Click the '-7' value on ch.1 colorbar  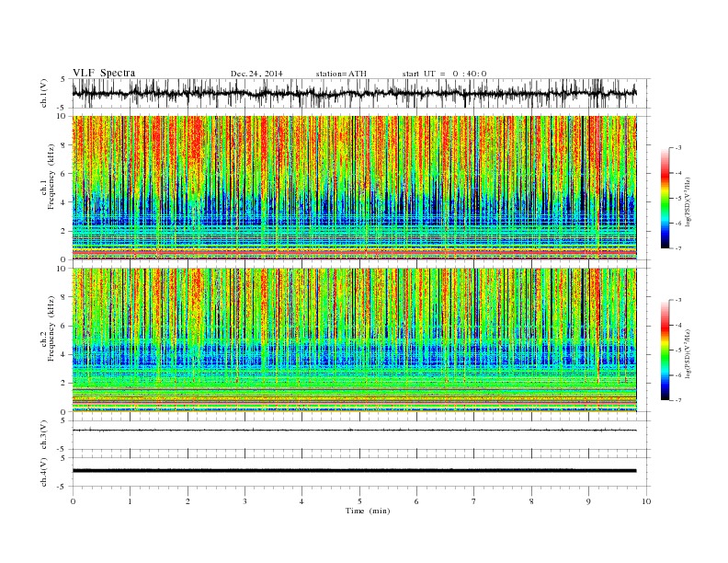tap(678, 248)
